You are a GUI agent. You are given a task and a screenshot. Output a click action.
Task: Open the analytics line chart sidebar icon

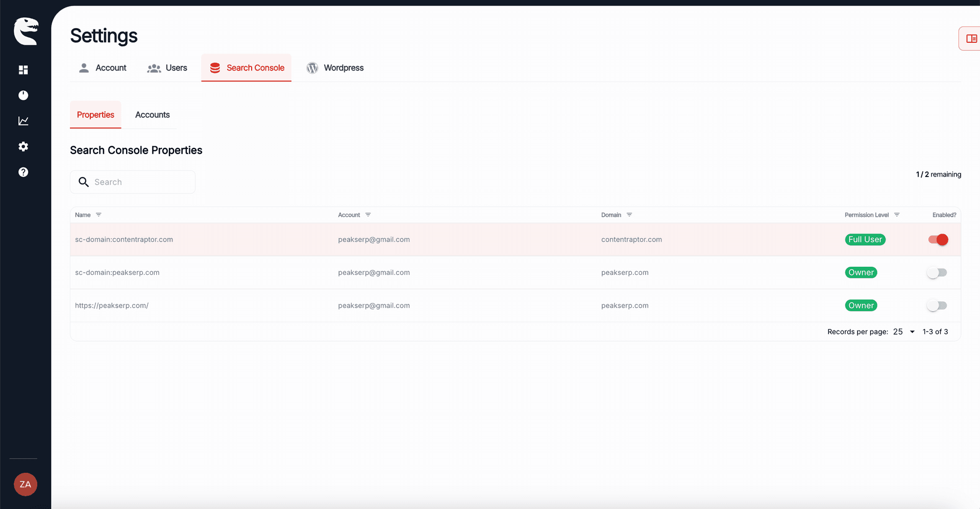tap(23, 121)
